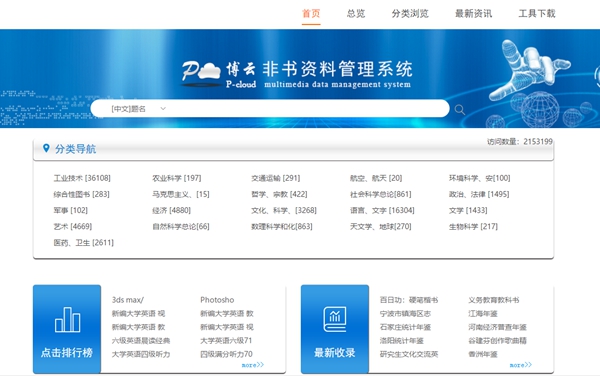Image resolution: width=600 pixels, height=376 pixels.
Task: Go to the 最新资讯 page
Action: pos(473,14)
